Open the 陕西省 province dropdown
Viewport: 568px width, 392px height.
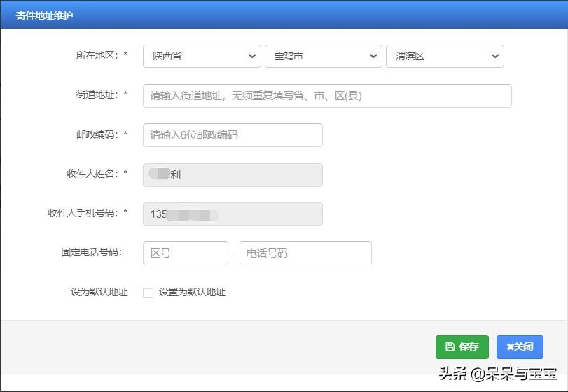(202, 56)
